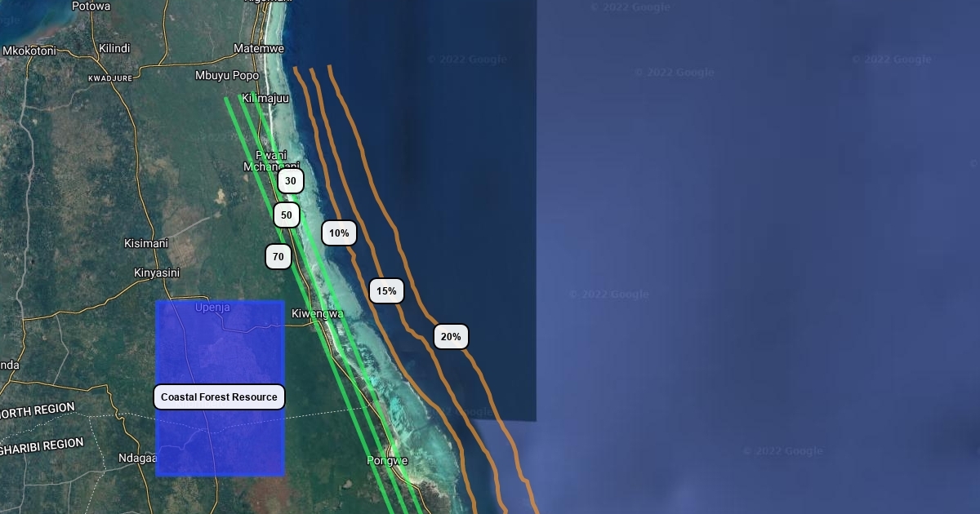This screenshot has height=514, width=980.
Task: Select the Kinyasini town label
Action: tap(157, 273)
